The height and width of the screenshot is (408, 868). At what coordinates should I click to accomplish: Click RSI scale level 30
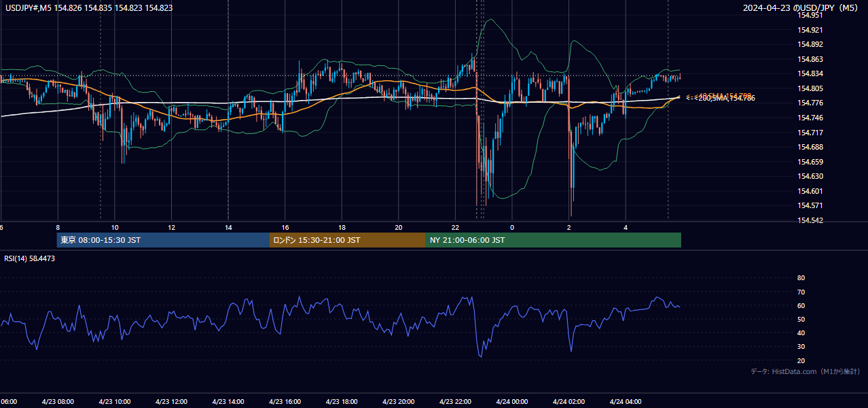tap(801, 347)
